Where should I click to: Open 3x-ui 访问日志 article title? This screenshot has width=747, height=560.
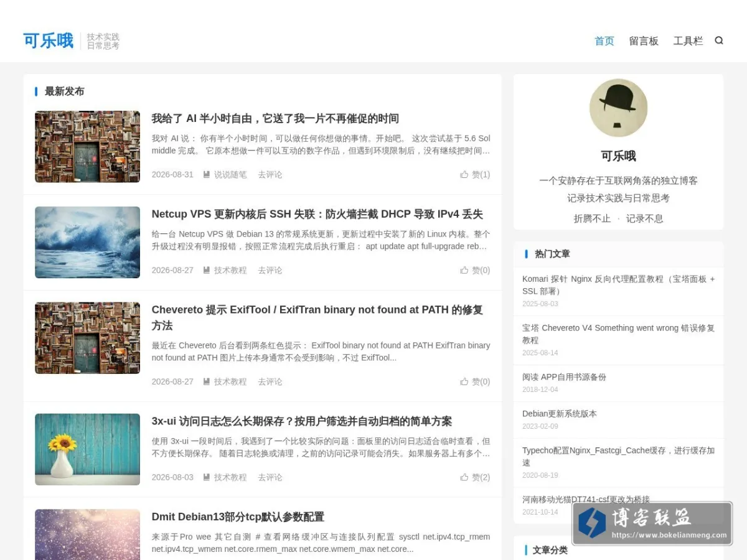pyautogui.click(x=302, y=421)
